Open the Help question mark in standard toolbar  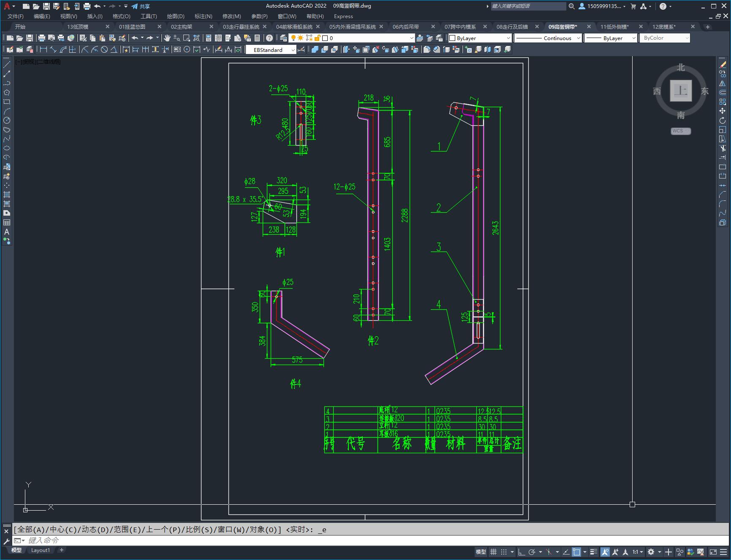pyautogui.click(x=269, y=38)
